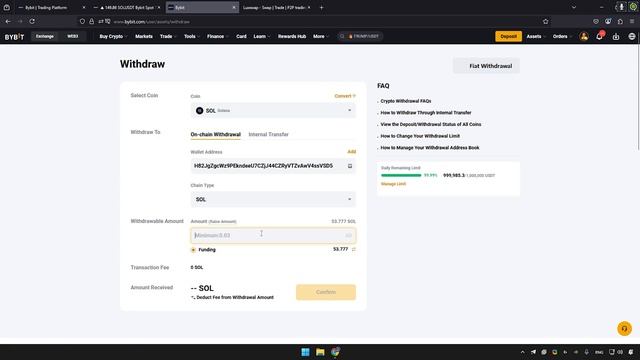Click the shield tracking protection icon in address bar
Viewport: 640px width, 360px height.
(x=82, y=21)
